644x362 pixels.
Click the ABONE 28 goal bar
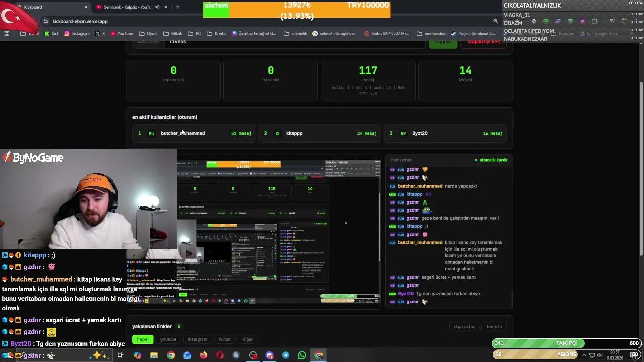coord(567,355)
